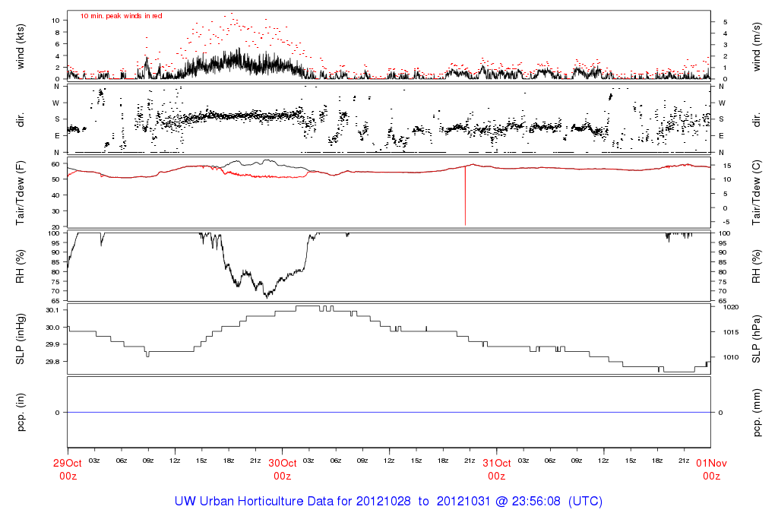The image size is (778, 532).
Task: Click the 'W' tick on right direction axis
Action: [722, 103]
